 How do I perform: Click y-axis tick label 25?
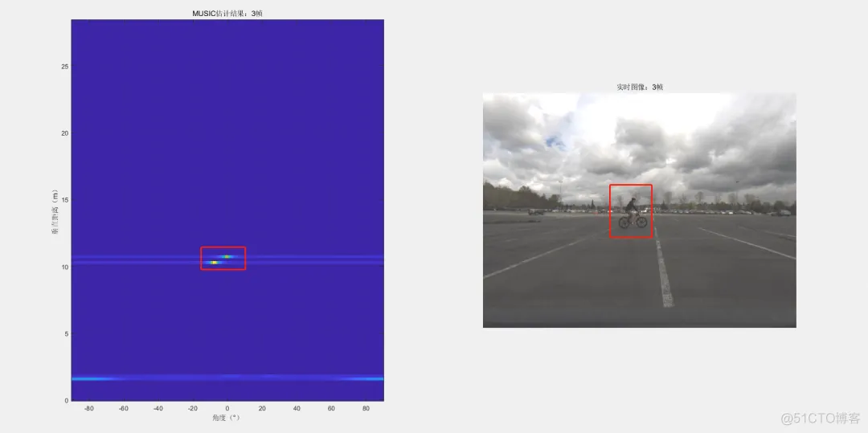click(65, 67)
